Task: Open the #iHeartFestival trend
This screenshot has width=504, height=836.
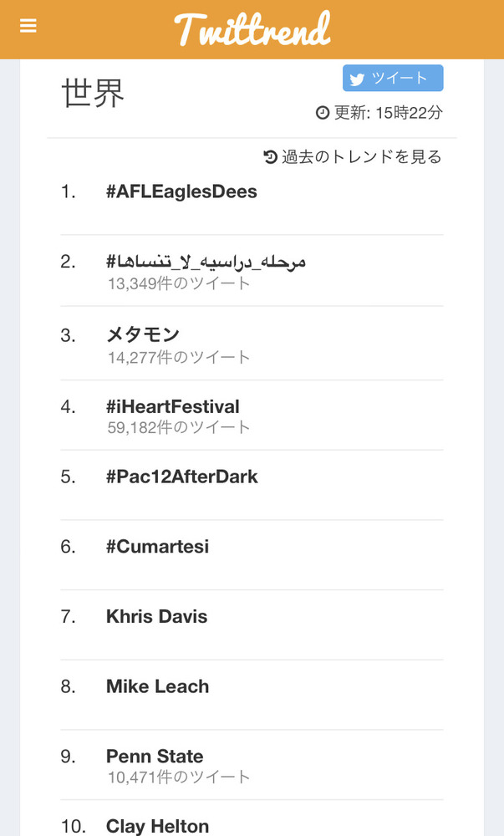Action: pyautogui.click(x=173, y=406)
